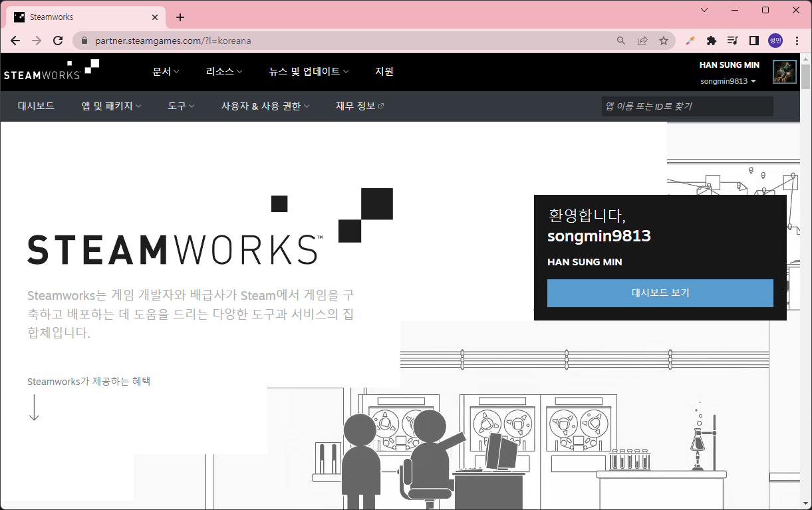Viewport: 812px width, 510px height.
Task: Click the welcome text songmin9813
Action: coord(599,236)
